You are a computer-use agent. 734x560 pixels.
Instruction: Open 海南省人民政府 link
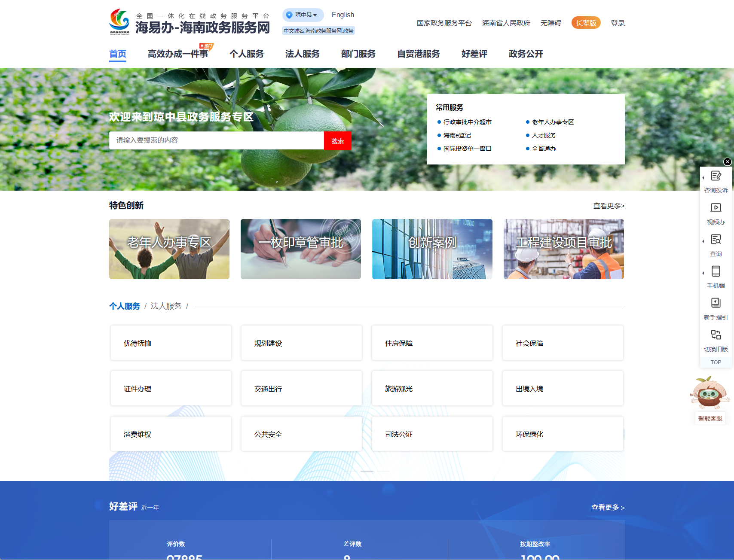[506, 23]
